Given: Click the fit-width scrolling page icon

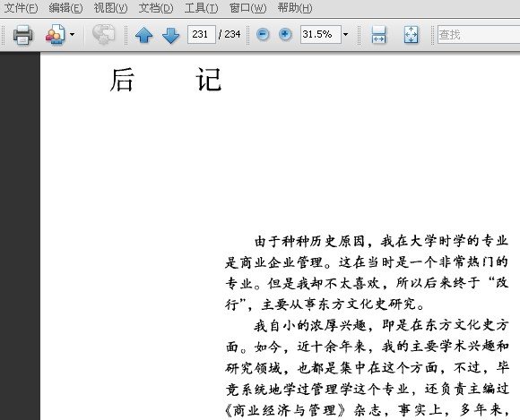Looking at the screenshot, I should pos(378,34).
